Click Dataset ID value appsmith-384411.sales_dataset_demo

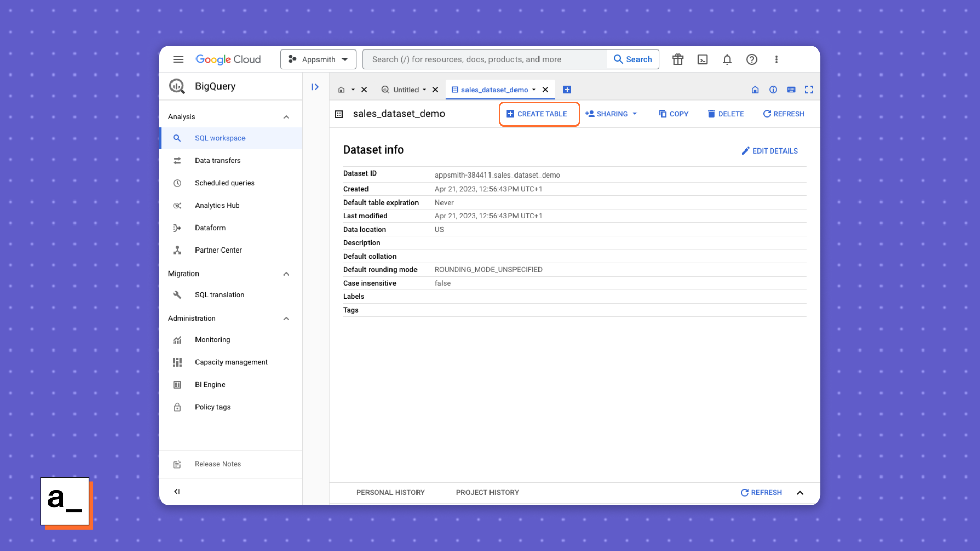click(x=498, y=176)
